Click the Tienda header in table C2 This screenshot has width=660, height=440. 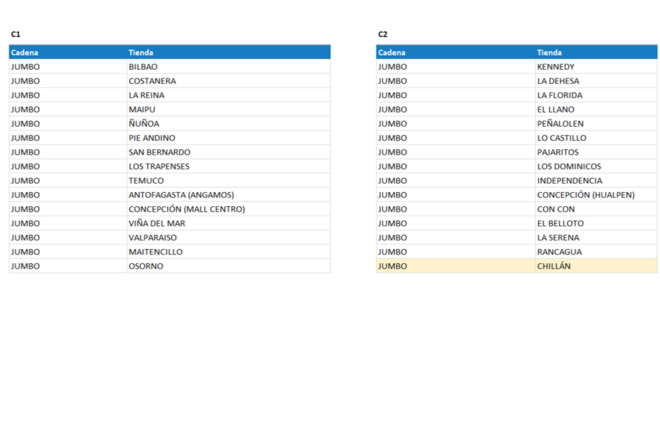pyautogui.click(x=549, y=52)
